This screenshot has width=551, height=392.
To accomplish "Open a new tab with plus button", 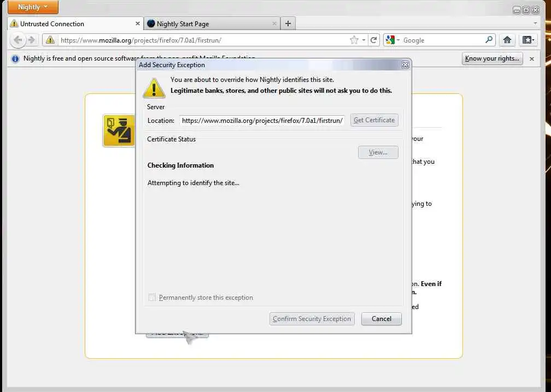I will tap(288, 23).
